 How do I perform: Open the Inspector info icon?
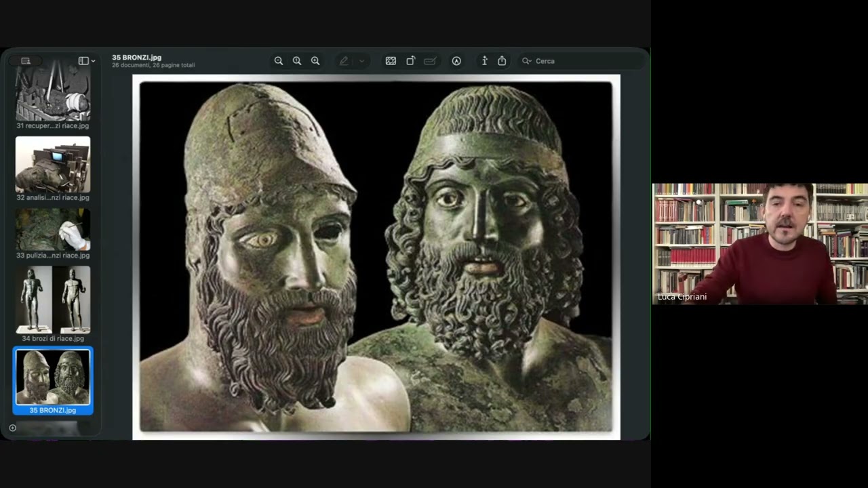[x=484, y=61]
